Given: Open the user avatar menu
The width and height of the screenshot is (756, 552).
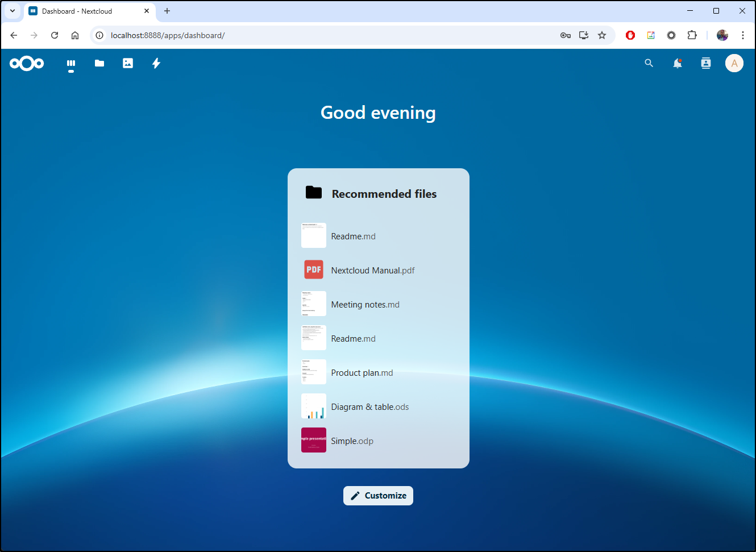Looking at the screenshot, I should tap(734, 63).
